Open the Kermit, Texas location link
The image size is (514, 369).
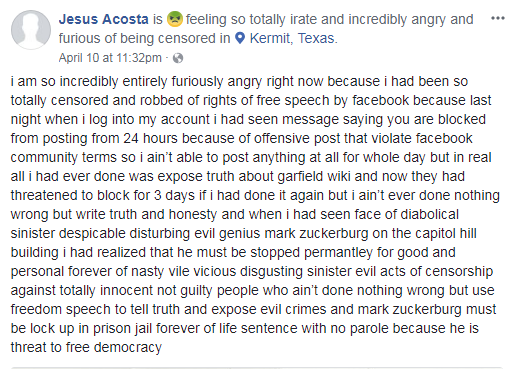coord(292,38)
